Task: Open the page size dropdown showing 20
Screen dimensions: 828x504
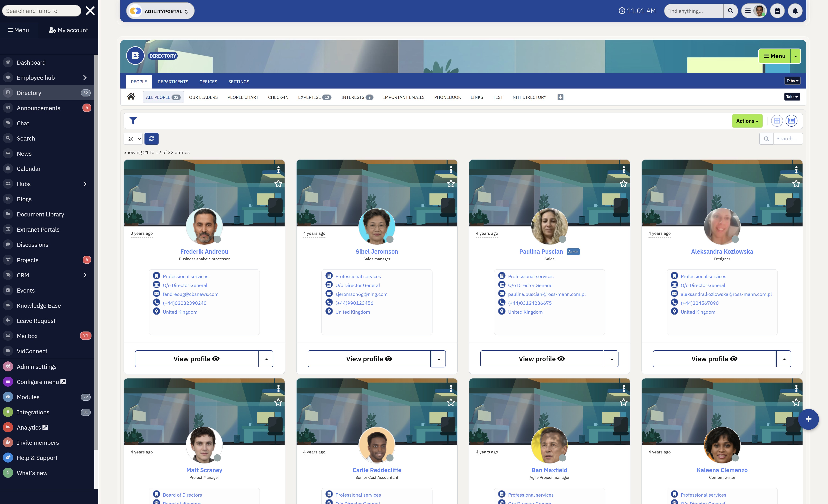Action: click(133, 139)
